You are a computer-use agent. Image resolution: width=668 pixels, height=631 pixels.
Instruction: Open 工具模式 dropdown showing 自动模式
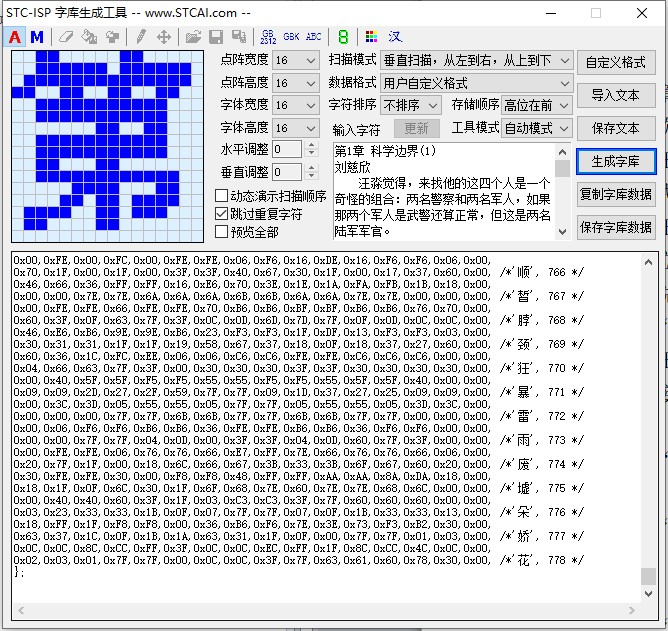537,128
